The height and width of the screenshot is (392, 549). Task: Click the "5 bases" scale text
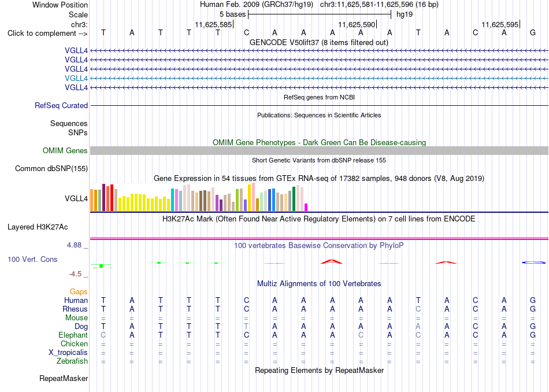[232, 14]
